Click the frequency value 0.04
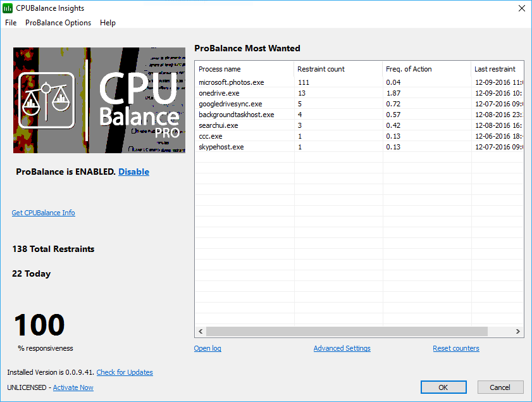 point(393,82)
